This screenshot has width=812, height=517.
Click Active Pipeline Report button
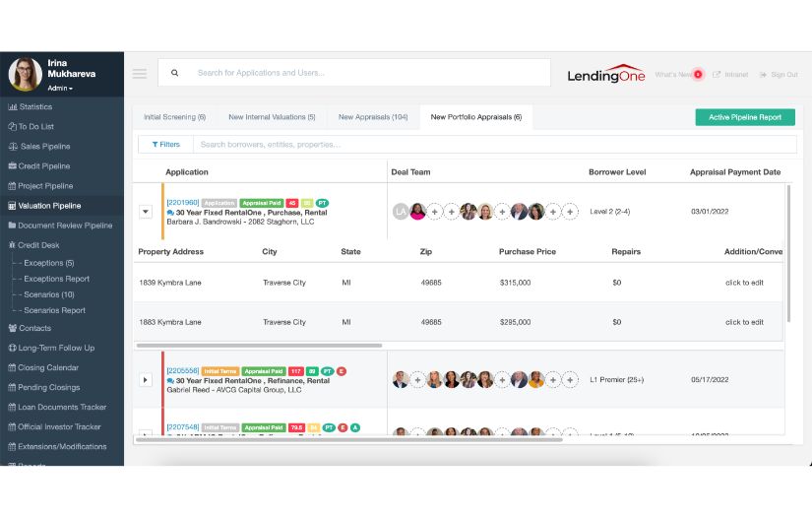coord(745,117)
